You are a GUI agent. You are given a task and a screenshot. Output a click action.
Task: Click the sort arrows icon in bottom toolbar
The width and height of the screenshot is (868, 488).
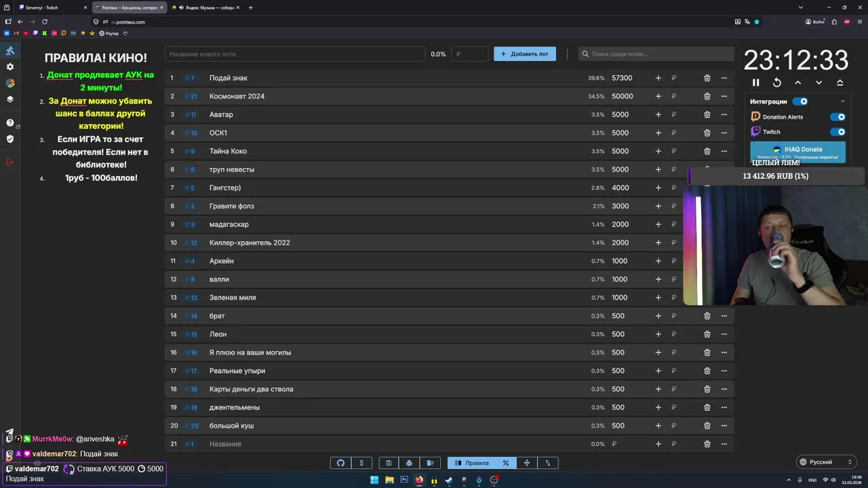(x=548, y=463)
